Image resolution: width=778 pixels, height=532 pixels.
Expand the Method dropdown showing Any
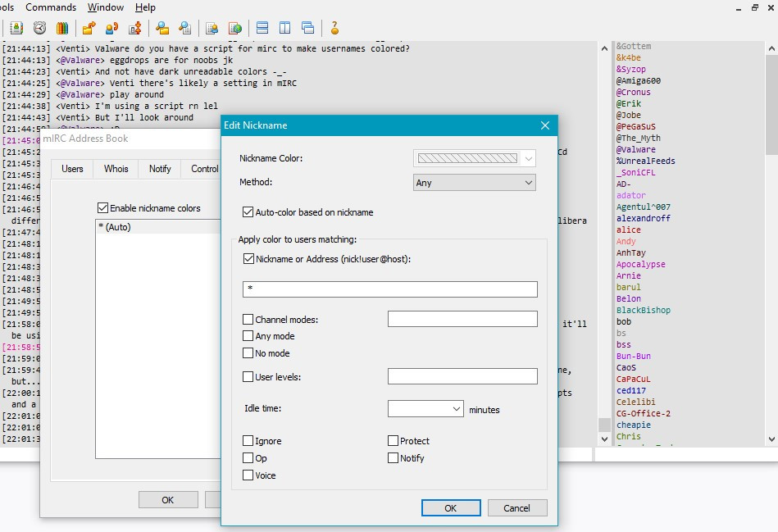(x=474, y=183)
